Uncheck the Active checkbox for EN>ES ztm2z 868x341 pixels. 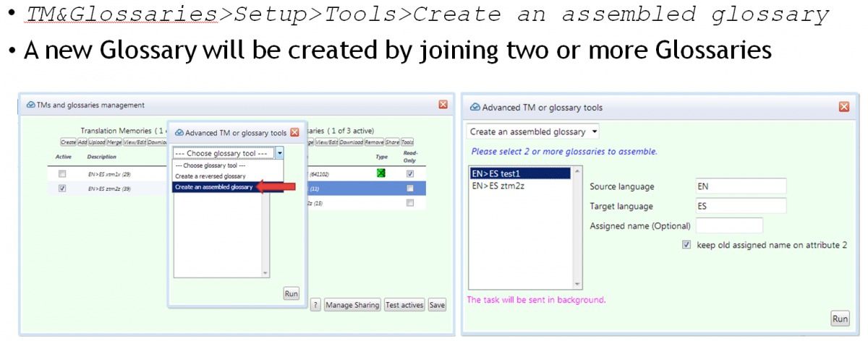62,188
